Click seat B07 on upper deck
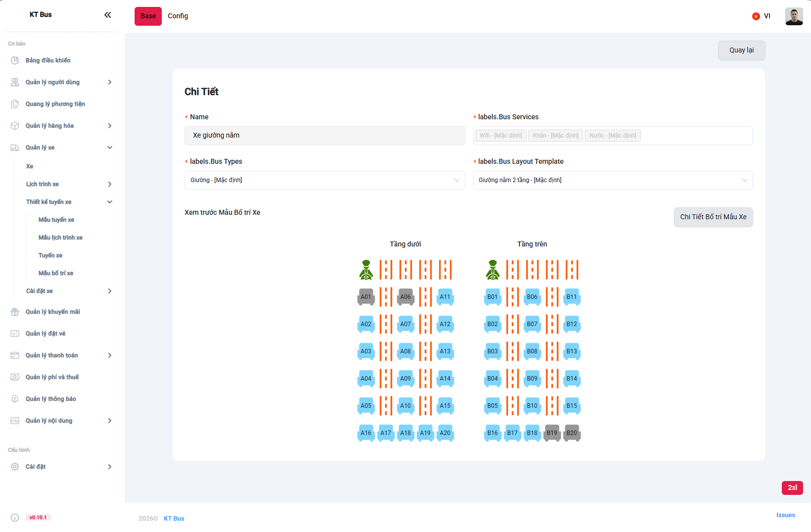This screenshot has height=532, width=811. coord(532,324)
